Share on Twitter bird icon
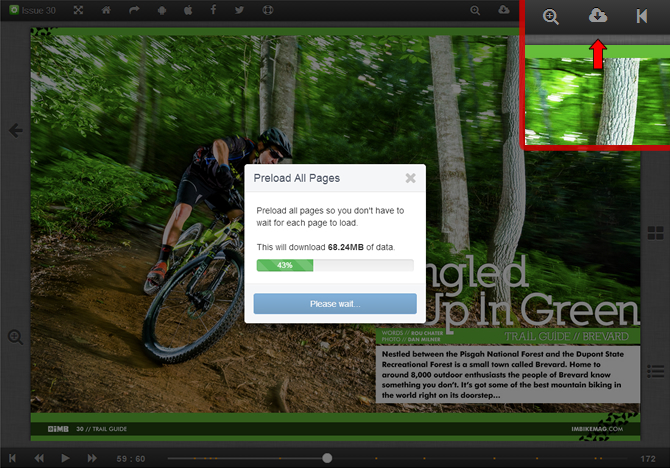Screen dimensions: 670x468 tap(239, 10)
